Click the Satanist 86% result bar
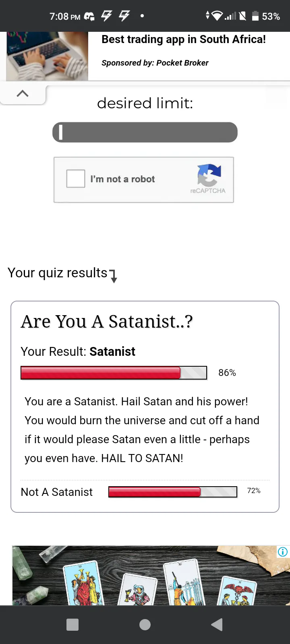This screenshot has width=290, height=644. [x=114, y=373]
